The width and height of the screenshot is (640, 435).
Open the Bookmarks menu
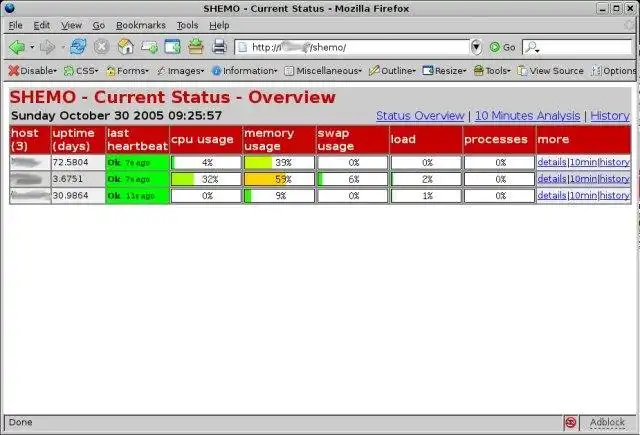pyautogui.click(x=141, y=25)
